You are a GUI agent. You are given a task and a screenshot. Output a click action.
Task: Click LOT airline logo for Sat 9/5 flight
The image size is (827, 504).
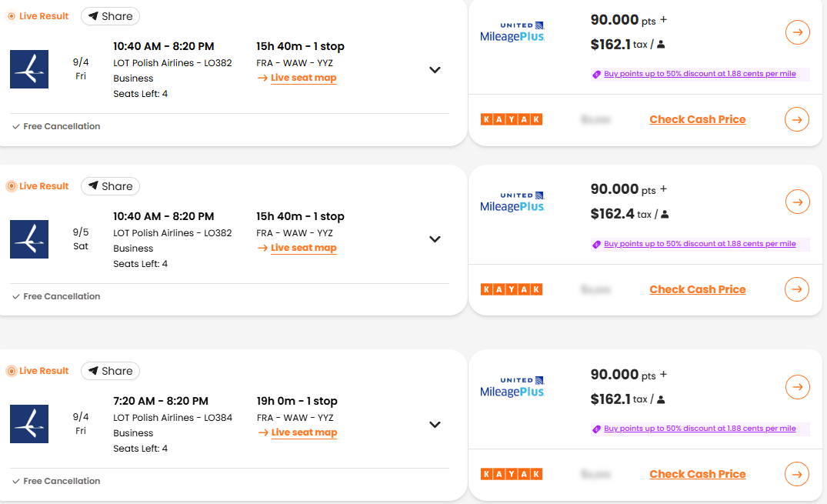coord(29,239)
